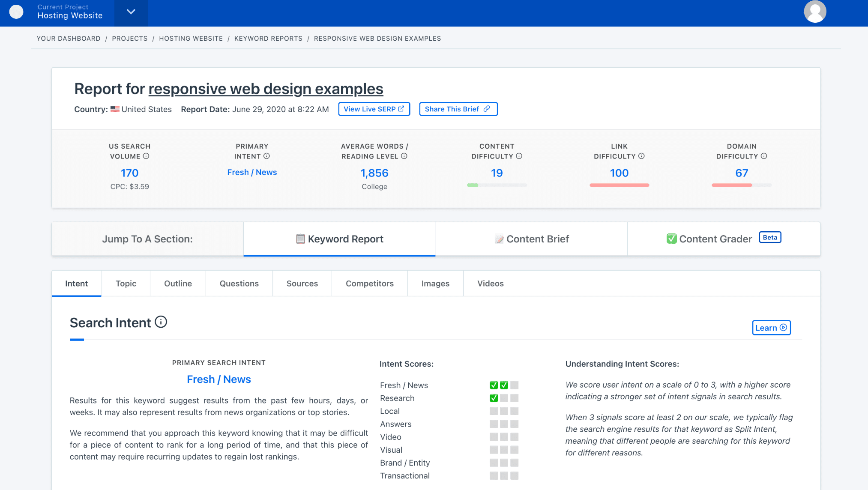Click info icon next to US Search Volume
The height and width of the screenshot is (490, 868).
[146, 156]
